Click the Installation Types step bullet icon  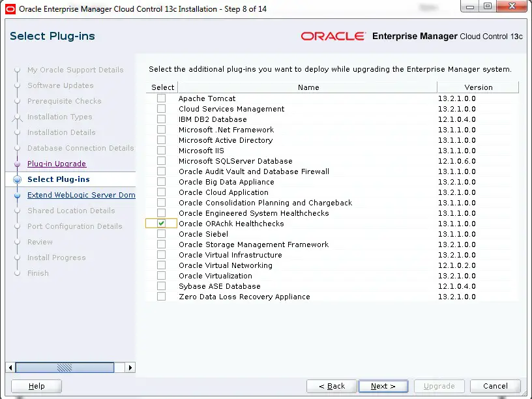(18, 117)
